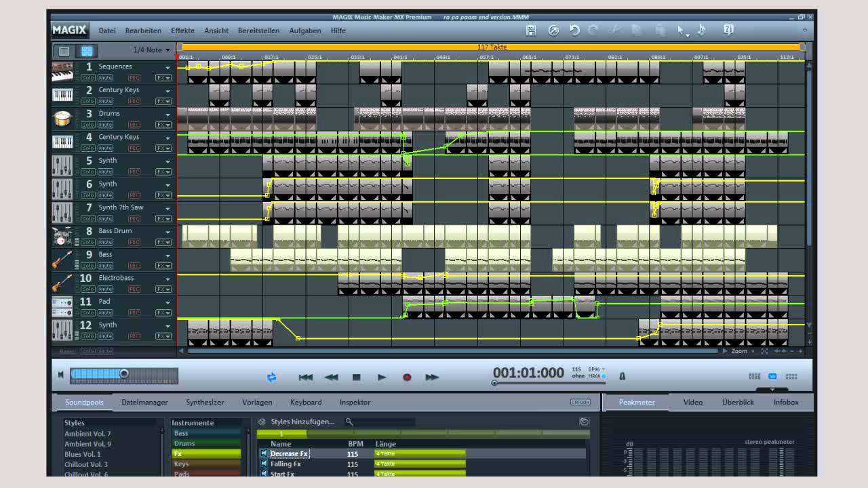868x488 pixels.
Task: Select the Fx instrument category
Action: 206,453
